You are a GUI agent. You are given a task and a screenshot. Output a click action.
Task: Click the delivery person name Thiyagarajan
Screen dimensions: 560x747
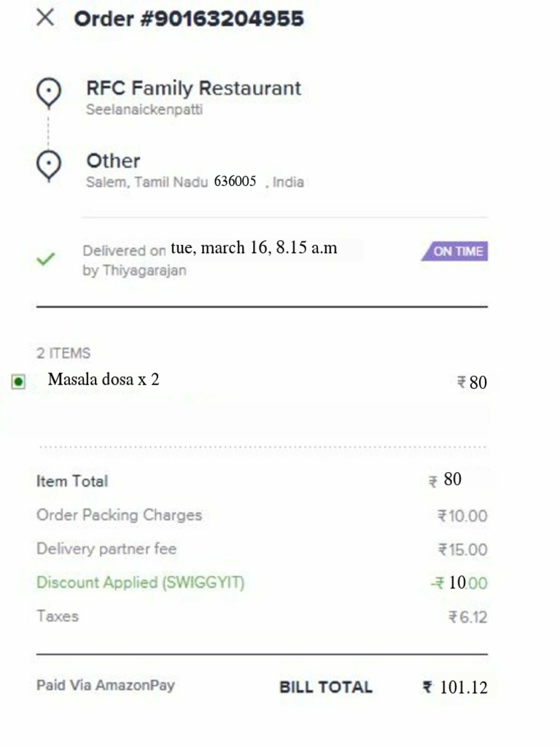[144, 271]
